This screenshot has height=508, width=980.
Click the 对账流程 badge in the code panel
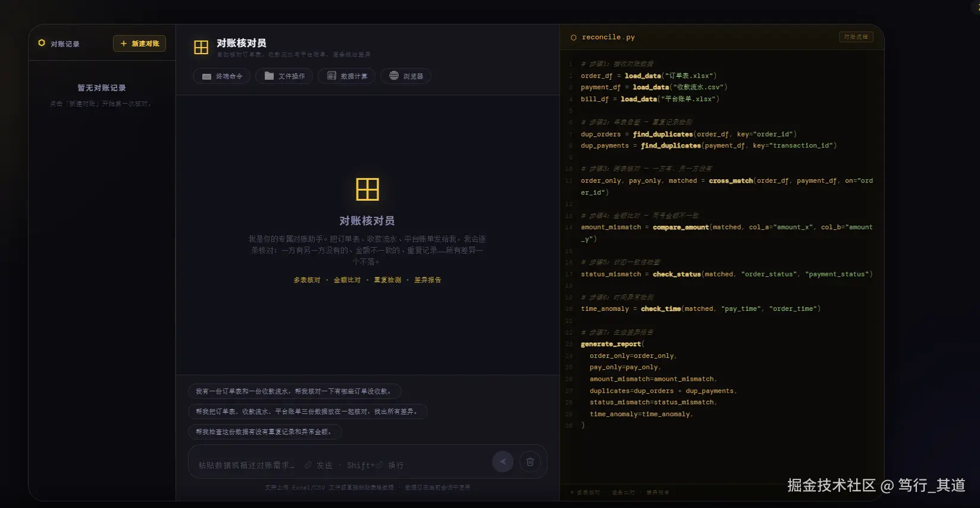856,37
